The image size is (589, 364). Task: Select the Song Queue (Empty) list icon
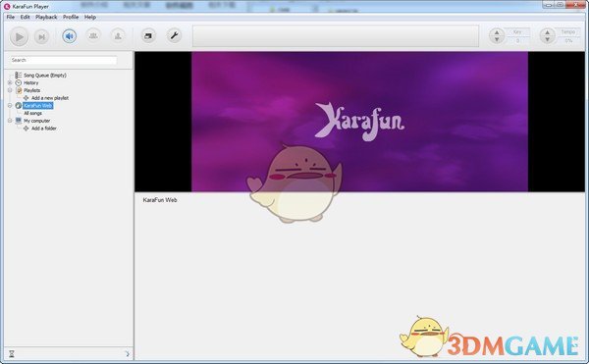(x=18, y=75)
